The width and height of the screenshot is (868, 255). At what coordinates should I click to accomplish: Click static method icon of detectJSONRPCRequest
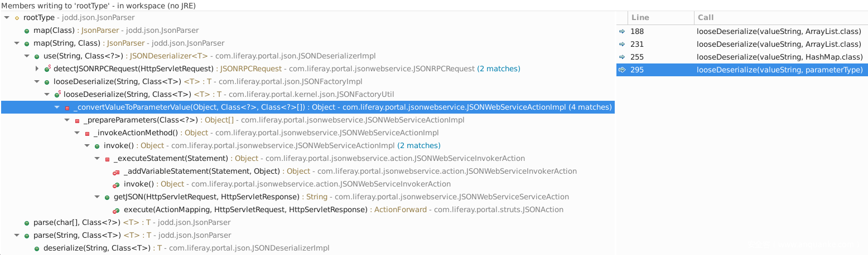[47, 69]
